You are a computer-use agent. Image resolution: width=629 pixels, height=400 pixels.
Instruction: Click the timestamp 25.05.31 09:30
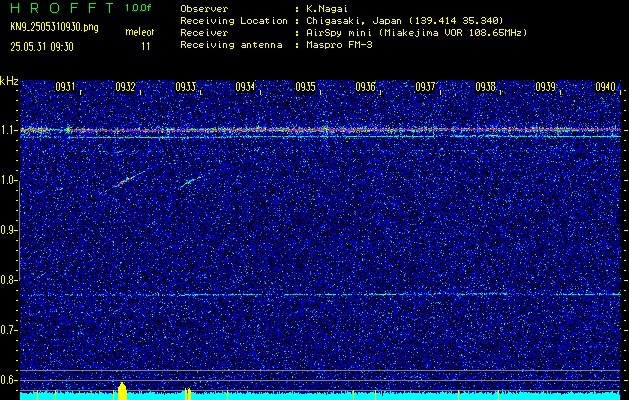tap(42, 47)
